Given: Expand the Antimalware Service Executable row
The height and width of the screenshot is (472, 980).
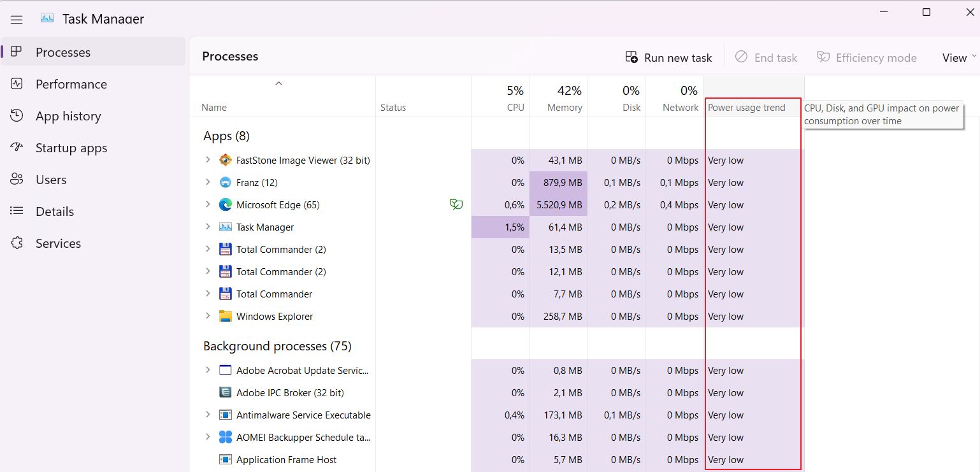Looking at the screenshot, I should [207, 415].
